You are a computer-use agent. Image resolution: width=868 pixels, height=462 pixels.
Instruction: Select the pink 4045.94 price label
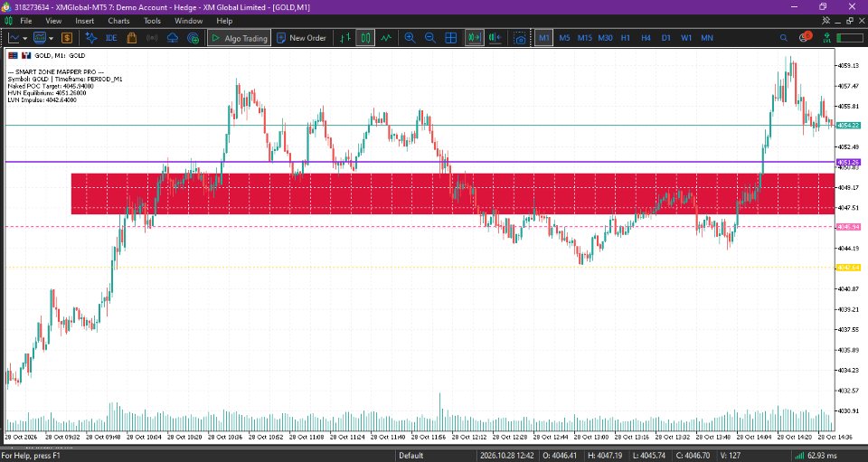[848, 227]
